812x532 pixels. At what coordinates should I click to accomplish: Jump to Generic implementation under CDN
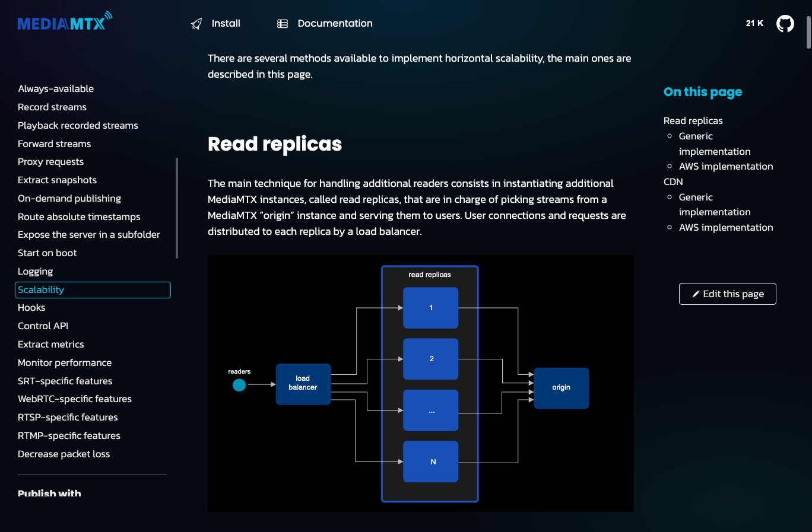point(715,205)
